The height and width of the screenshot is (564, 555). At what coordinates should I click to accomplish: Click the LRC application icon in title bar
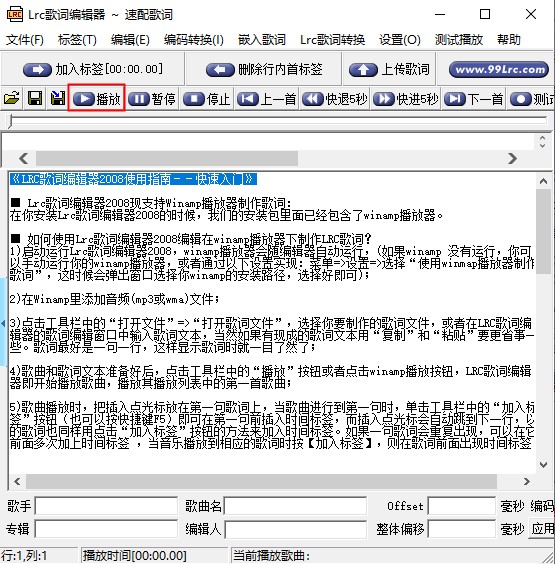[x=14, y=14]
